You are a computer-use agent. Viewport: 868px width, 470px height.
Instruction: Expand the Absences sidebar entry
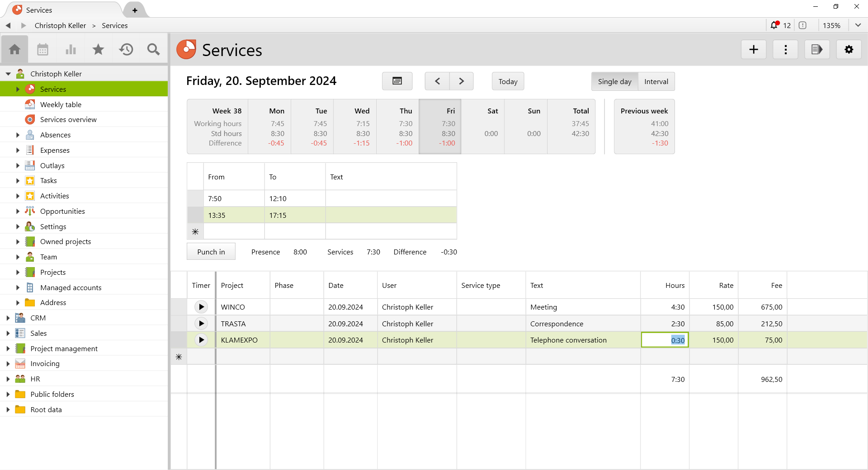[18, 135]
